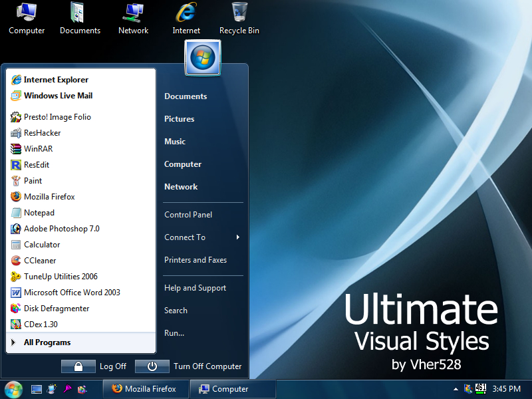Click the tray icon showing 46

480,388
